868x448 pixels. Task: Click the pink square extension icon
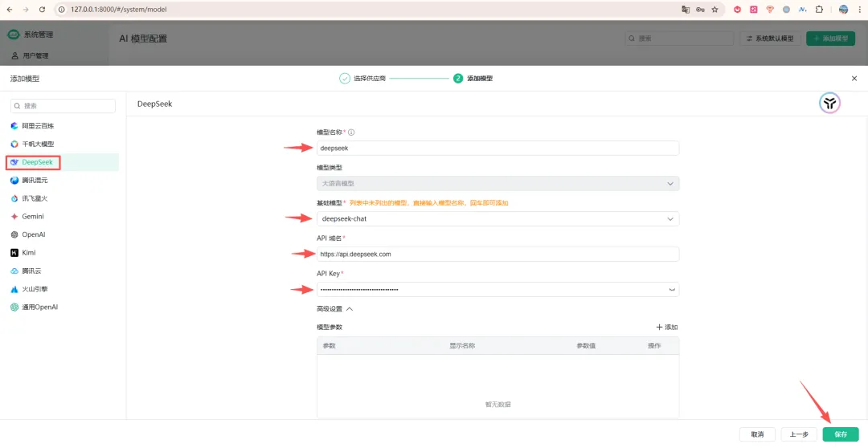point(753,10)
